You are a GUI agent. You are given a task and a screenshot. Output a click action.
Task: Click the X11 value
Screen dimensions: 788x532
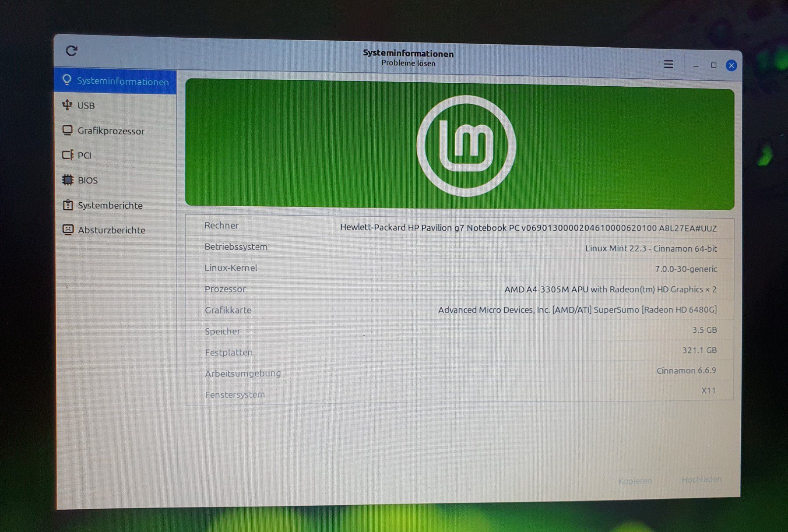(709, 391)
